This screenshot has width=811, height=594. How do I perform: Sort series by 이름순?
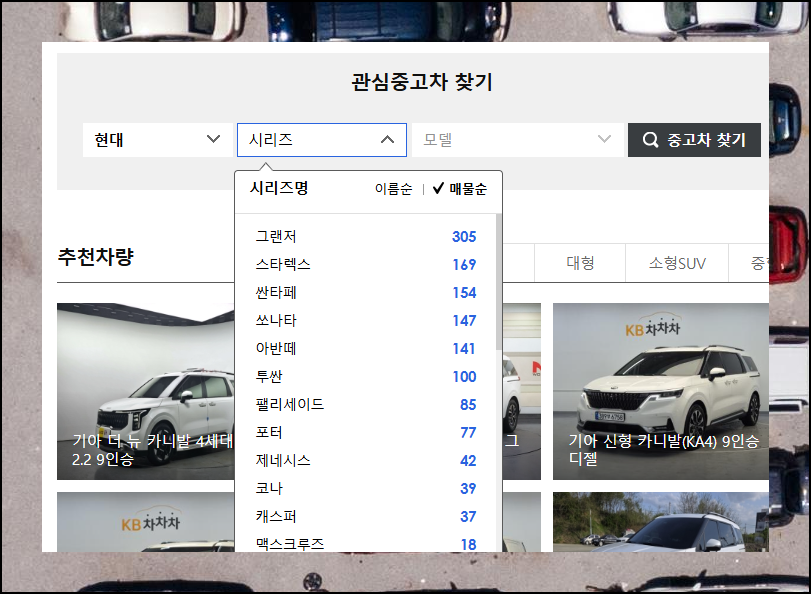click(394, 189)
